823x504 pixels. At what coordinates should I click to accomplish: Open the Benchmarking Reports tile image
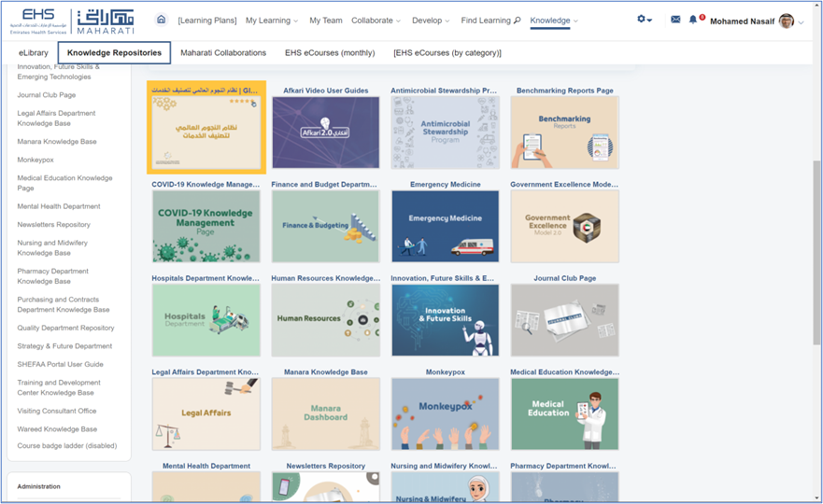(x=565, y=133)
